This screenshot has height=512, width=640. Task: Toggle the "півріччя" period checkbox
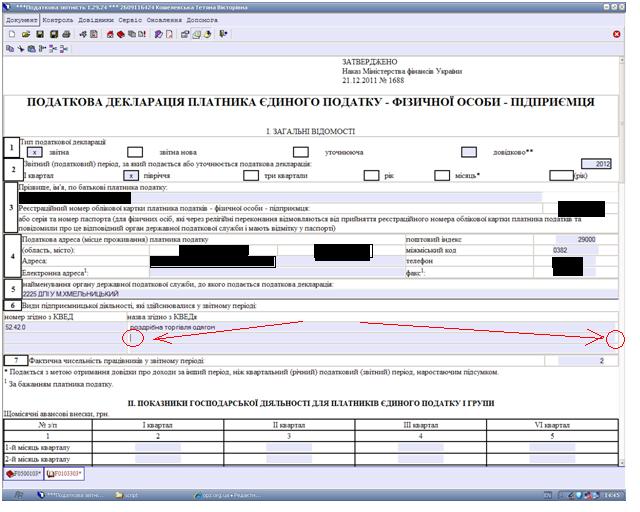129,175
